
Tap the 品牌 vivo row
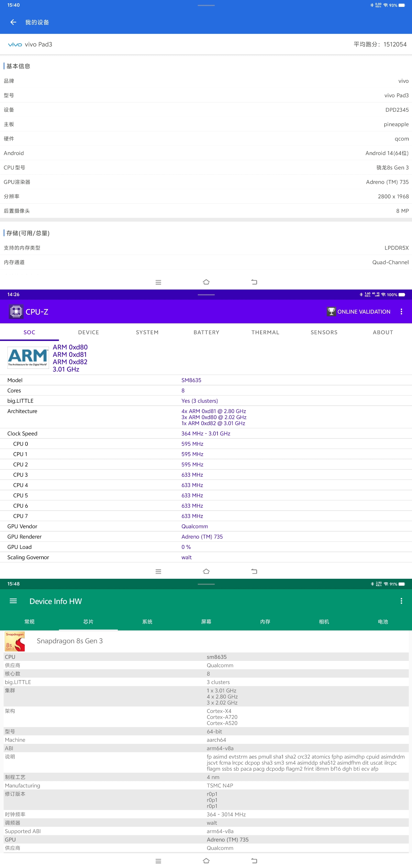(x=206, y=81)
